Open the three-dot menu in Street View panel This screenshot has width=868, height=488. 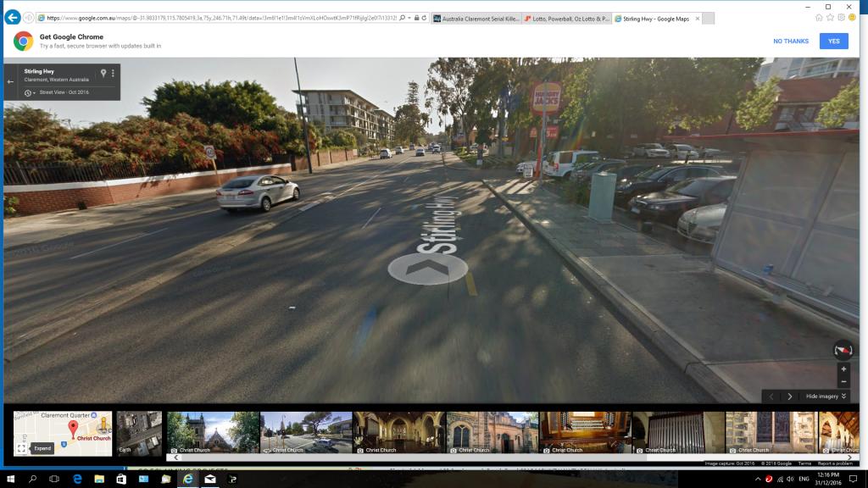[x=113, y=74]
